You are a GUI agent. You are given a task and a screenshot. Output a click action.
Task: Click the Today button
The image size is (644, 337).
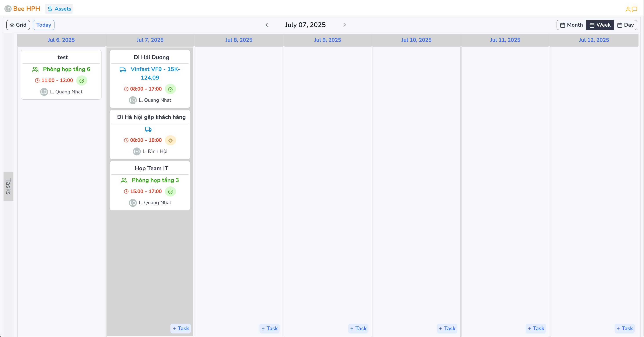pyautogui.click(x=43, y=25)
